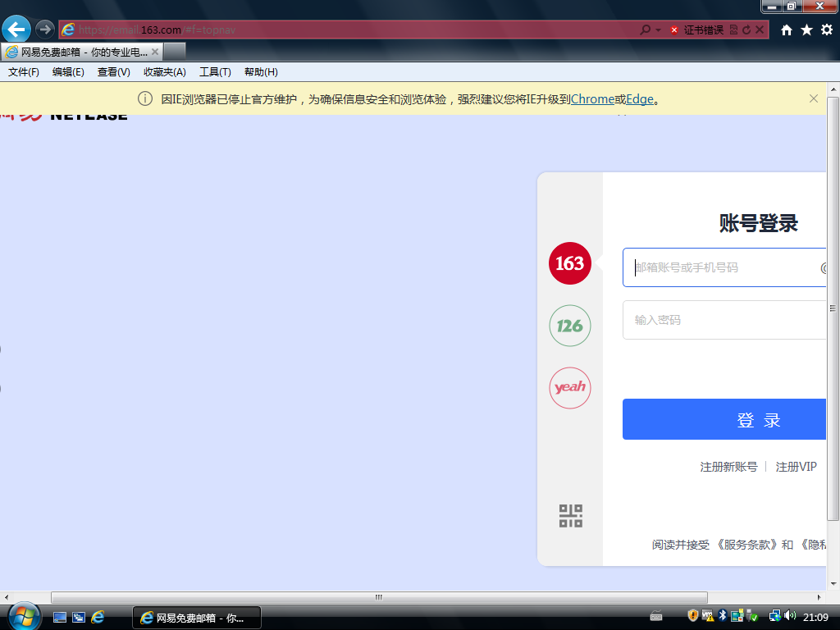Image resolution: width=840 pixels, height=630 pixels.
Task: Click the Safely Remove Hardware tray icon
Action: [753, 616]
